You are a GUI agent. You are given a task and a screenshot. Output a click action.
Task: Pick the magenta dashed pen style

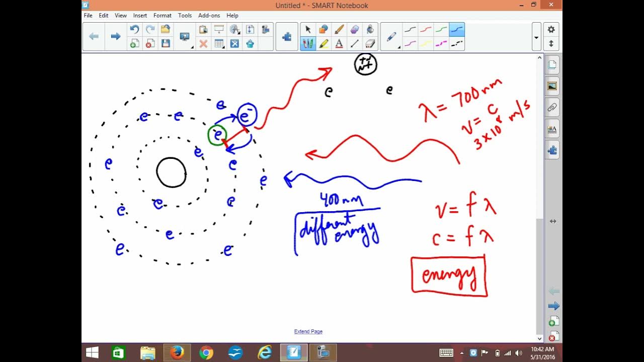coord(441,44)
